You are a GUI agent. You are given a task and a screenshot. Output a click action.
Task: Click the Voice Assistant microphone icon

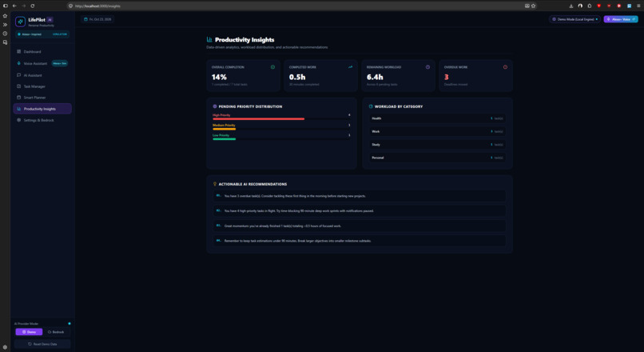pos(18,63)
